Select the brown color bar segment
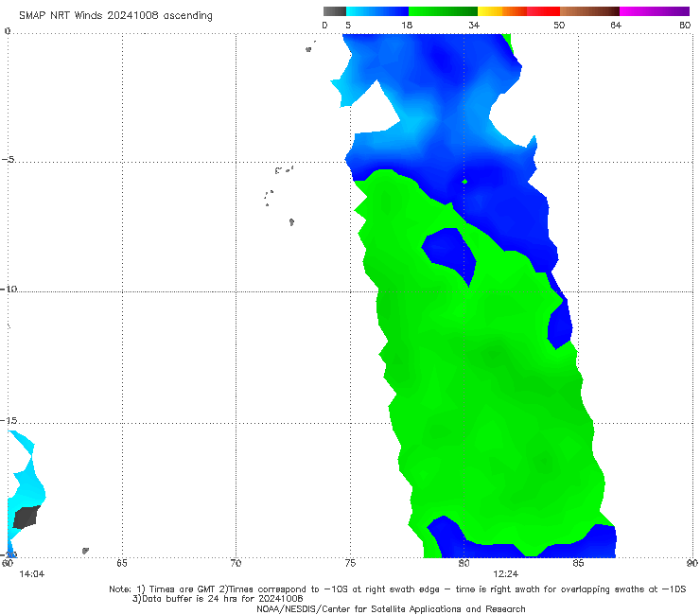 pos(589,11)
